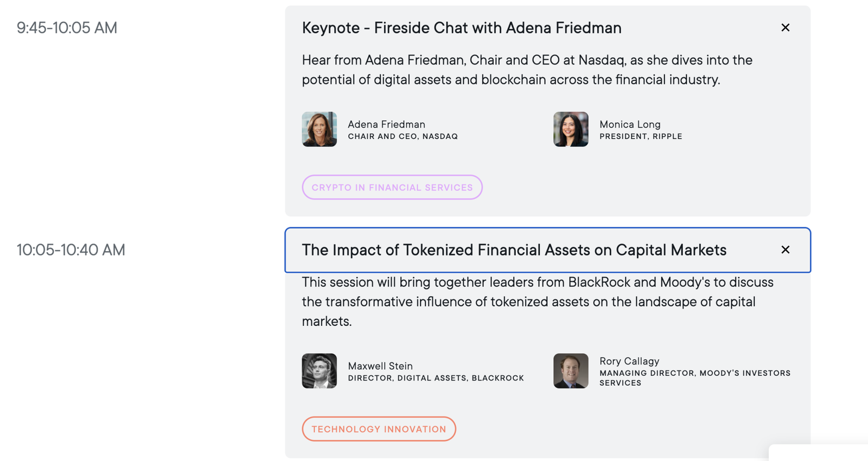The width and height of the screenshot is (868, 461).
Task: Click the keynote session description text
Action: 526,69
